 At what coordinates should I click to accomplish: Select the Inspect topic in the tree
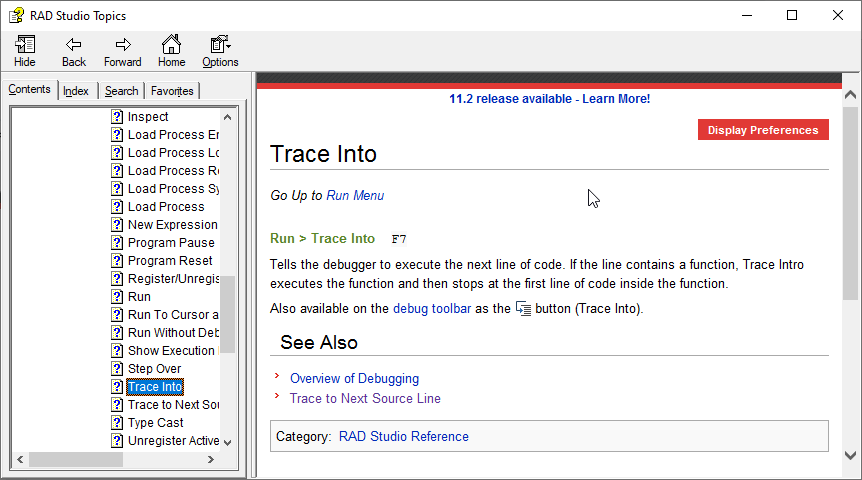[148, 117]
